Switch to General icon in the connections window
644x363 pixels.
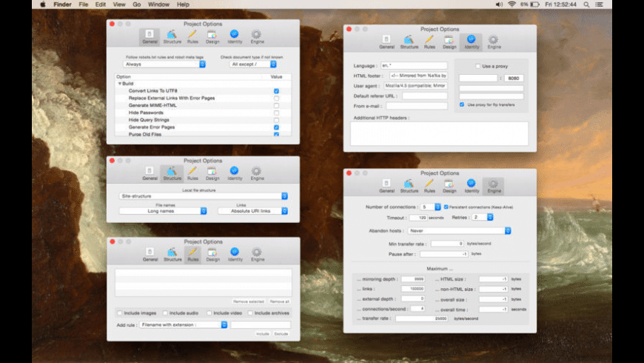(x=386, y=186)
